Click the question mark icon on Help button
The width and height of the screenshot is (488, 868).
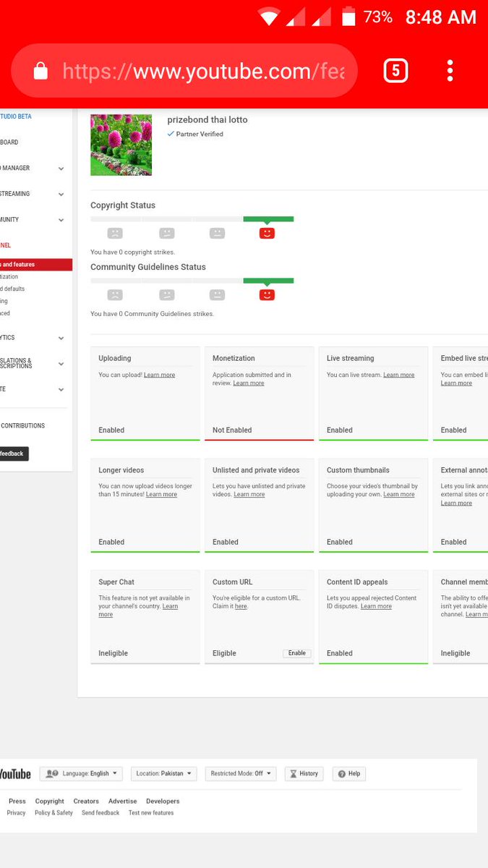click(x=341, y=773)
